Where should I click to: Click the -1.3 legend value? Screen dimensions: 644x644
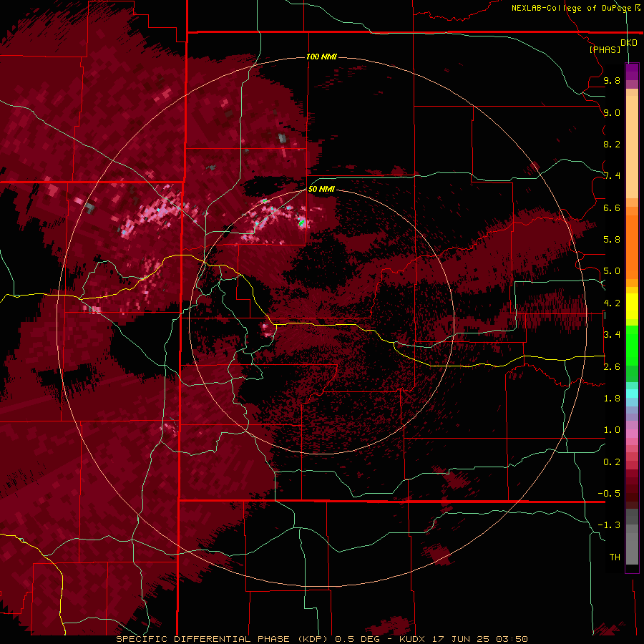tap(609, 525)
